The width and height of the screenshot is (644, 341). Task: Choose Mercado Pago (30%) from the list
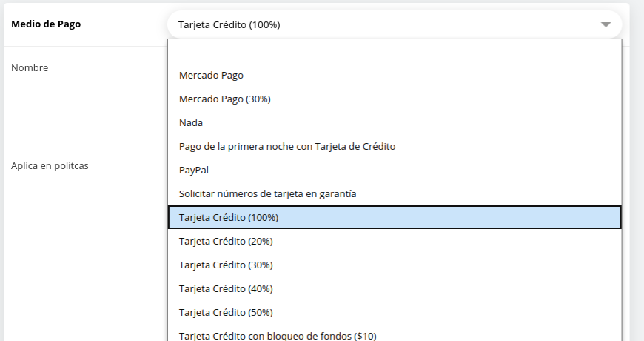point(225,99)
